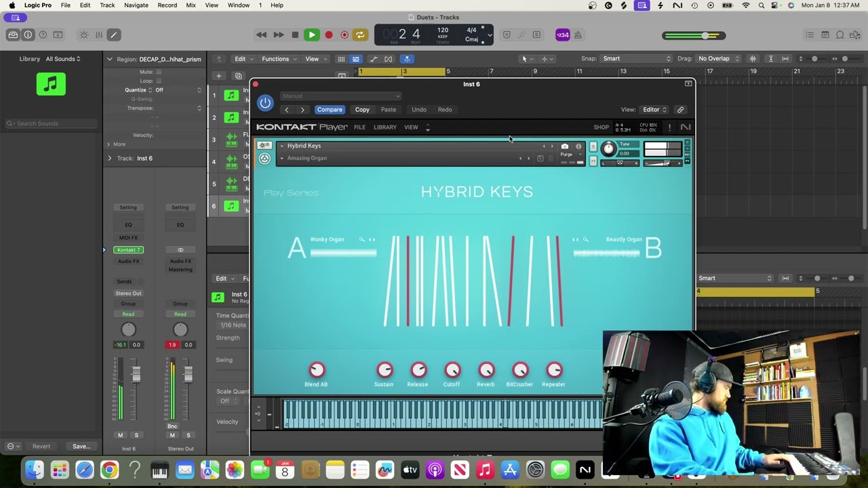
Task: Click the Compare button in plug-in header
Action: (x=330, y=109)
